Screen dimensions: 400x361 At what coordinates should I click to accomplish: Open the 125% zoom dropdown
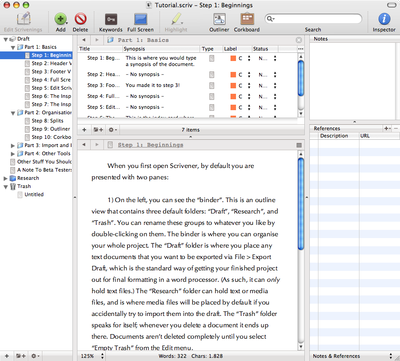pos(92,356)
